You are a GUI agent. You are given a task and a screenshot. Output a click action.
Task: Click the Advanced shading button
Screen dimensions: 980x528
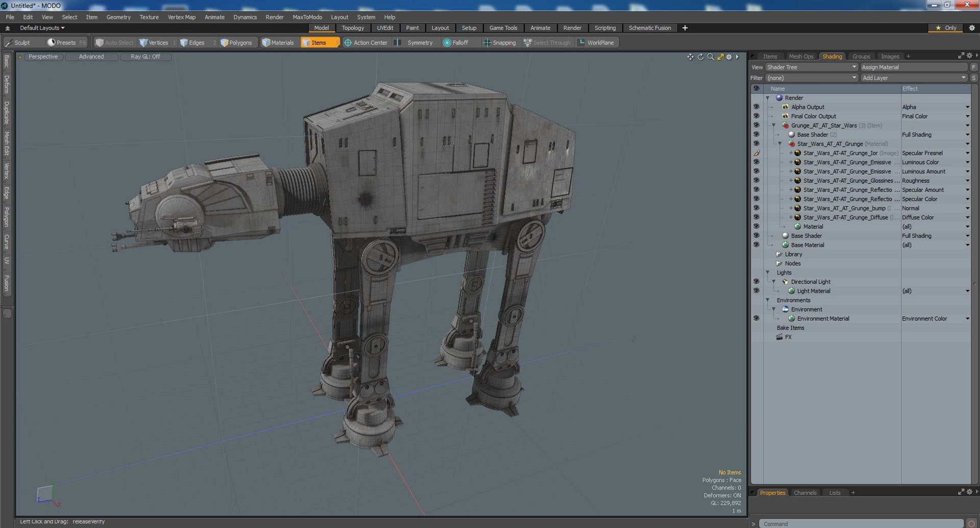click(91, 57)
